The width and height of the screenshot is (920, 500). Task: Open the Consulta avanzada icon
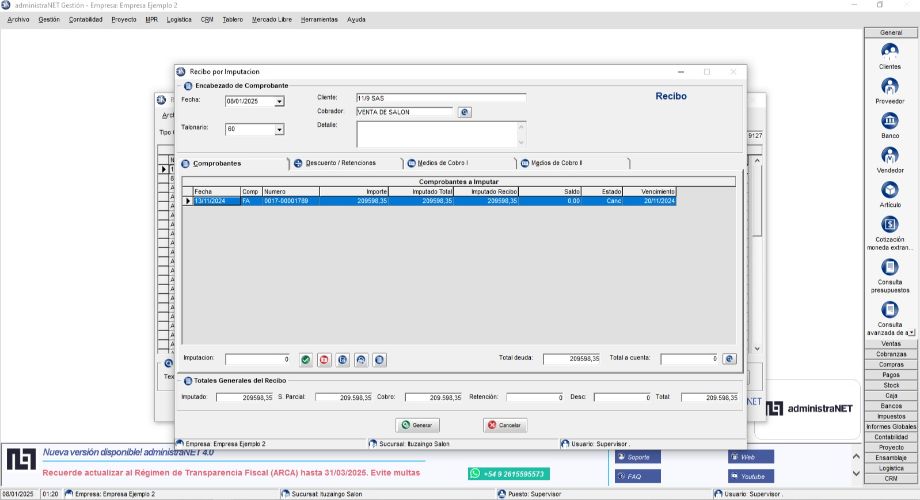pos(889,310)
